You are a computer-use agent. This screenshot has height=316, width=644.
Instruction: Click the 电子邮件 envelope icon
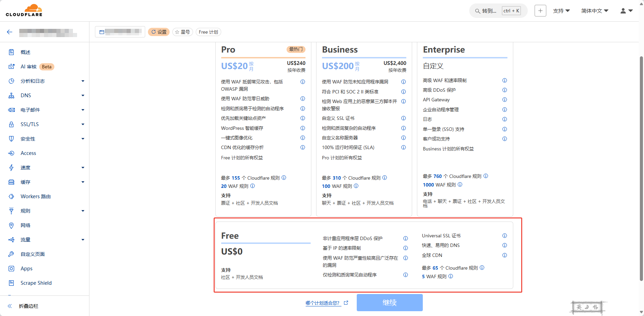[x=11, y=110]
